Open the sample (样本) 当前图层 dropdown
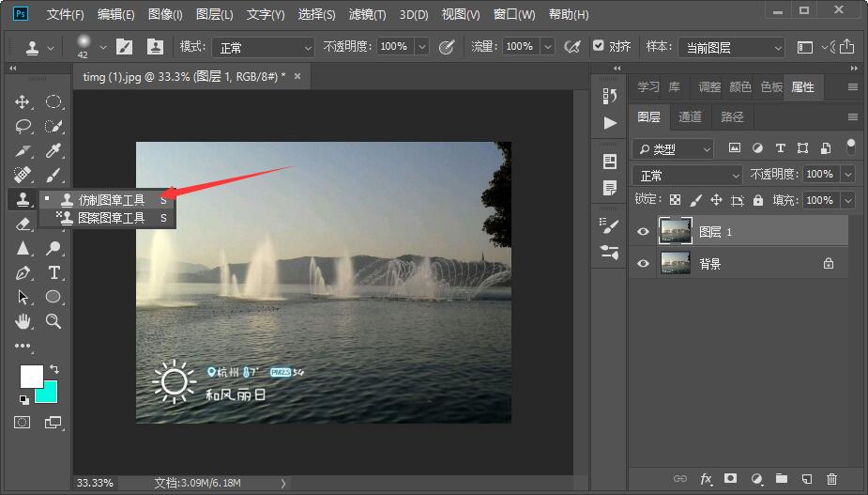Screen dimensions: 868x495 (731, 48)
